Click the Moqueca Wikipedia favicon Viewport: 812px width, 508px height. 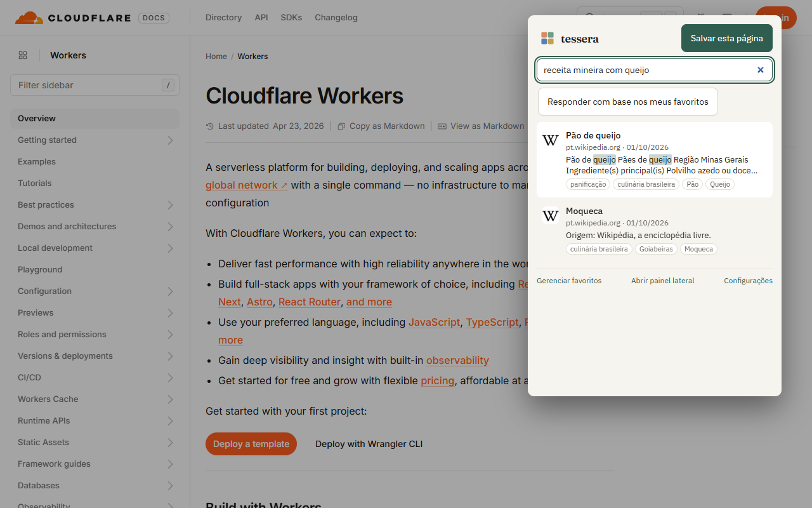(551, 216)
